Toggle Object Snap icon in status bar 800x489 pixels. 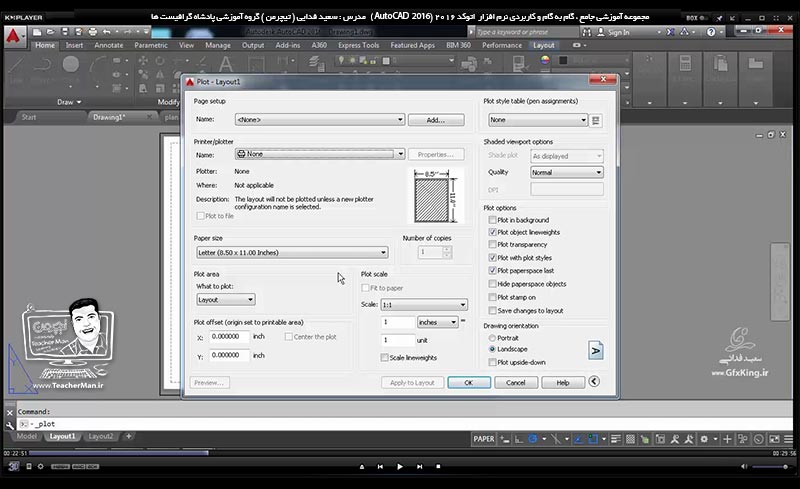593,439
